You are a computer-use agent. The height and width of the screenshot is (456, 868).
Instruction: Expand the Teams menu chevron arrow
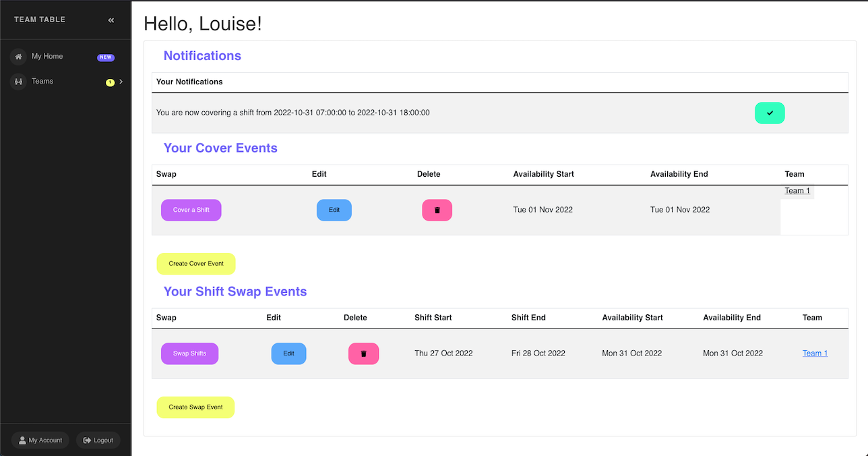121,82
